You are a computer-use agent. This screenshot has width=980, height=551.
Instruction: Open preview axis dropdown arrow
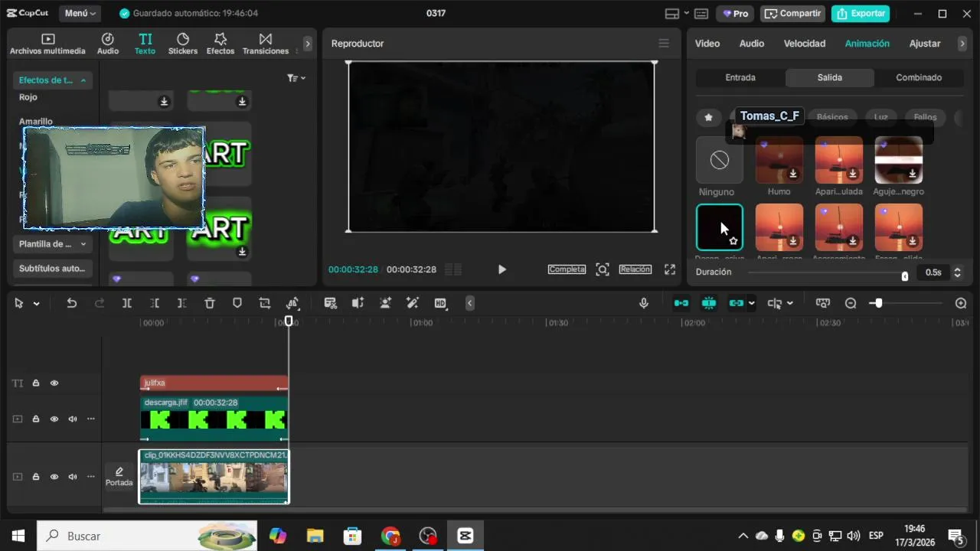789,303
